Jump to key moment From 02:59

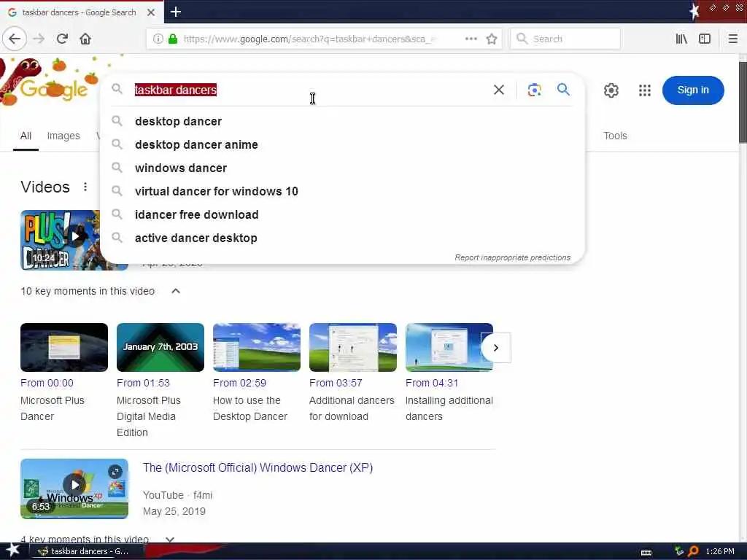tap(239, 383)
